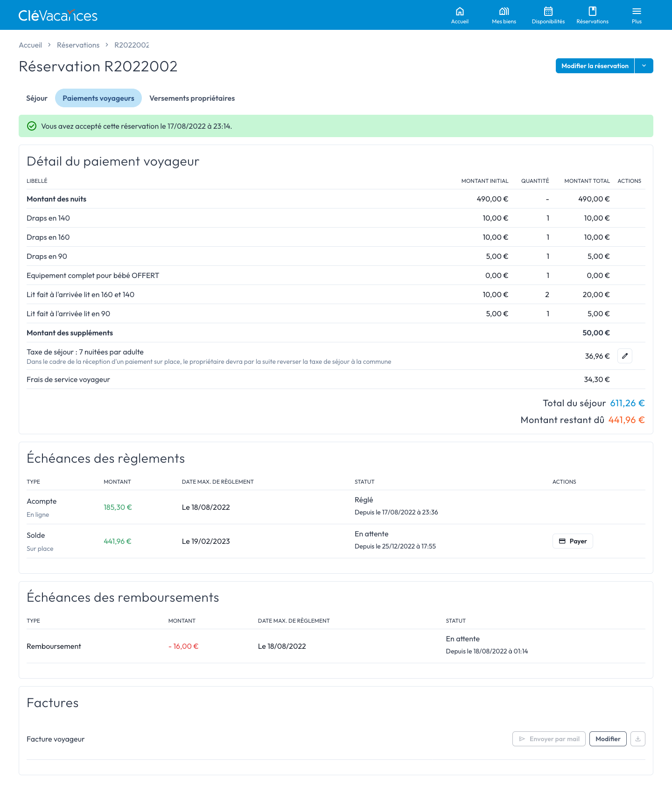Click Lit fait à l'arrivée lit en 160 et 140
This screenshot has height=785, width=672.
pyautogui.click(x=80, y=294)
